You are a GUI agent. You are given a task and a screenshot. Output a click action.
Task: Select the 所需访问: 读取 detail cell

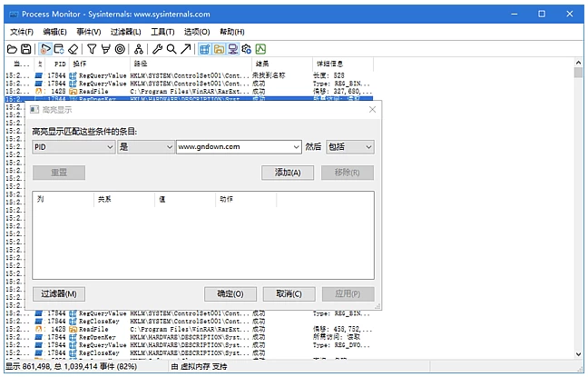[337, 337]
